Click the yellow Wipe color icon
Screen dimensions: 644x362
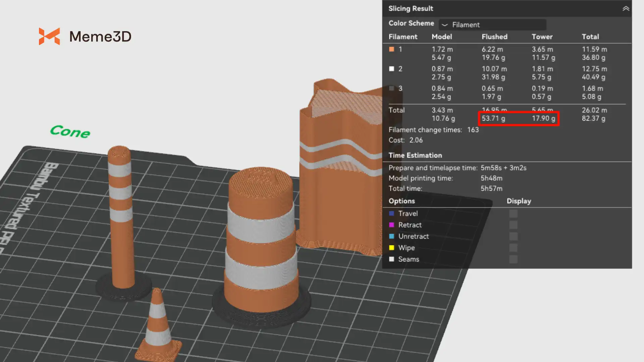[391, 248]
